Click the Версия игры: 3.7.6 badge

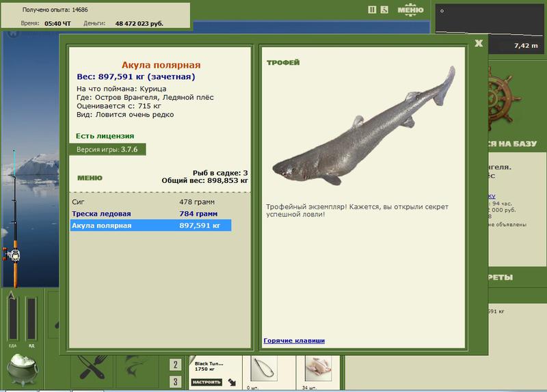point(107,150)
